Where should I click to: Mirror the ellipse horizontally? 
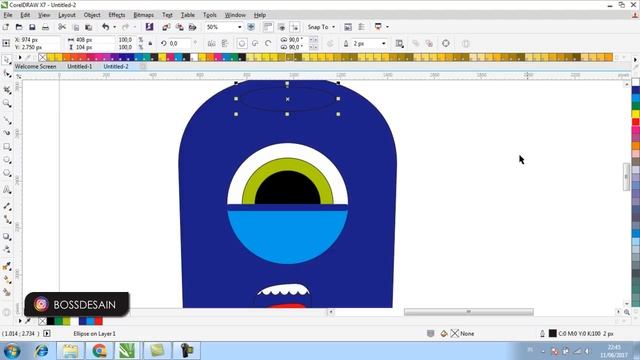(x=211, y=43)
